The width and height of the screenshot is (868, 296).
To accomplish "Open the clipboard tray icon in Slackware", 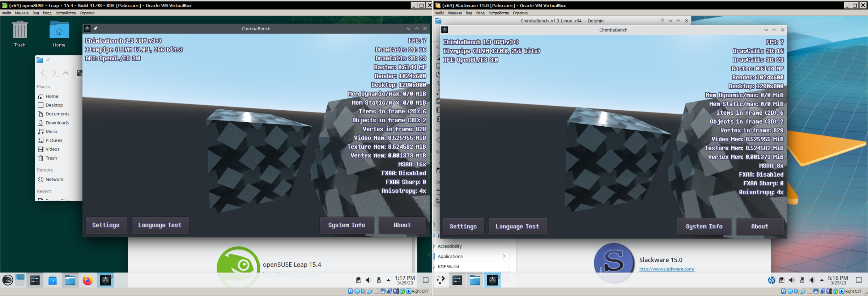I will (x=782, y=280).
